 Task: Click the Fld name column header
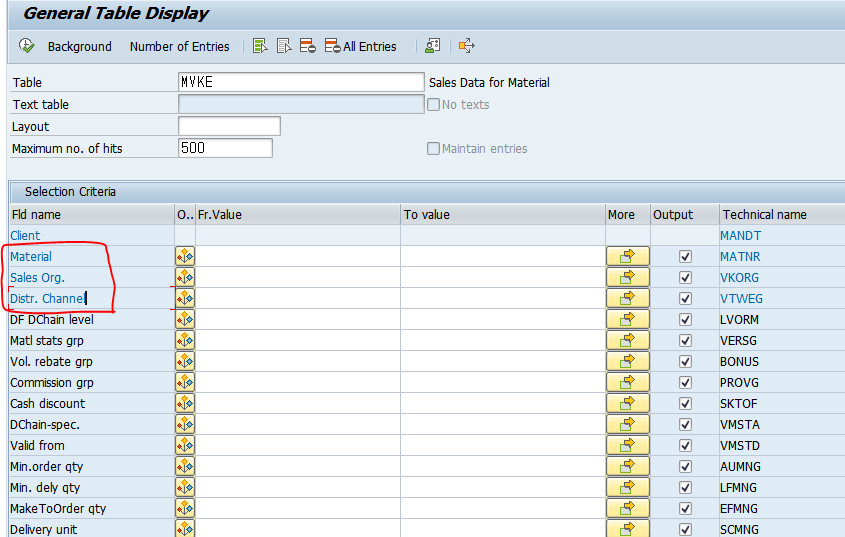[92, 215]
